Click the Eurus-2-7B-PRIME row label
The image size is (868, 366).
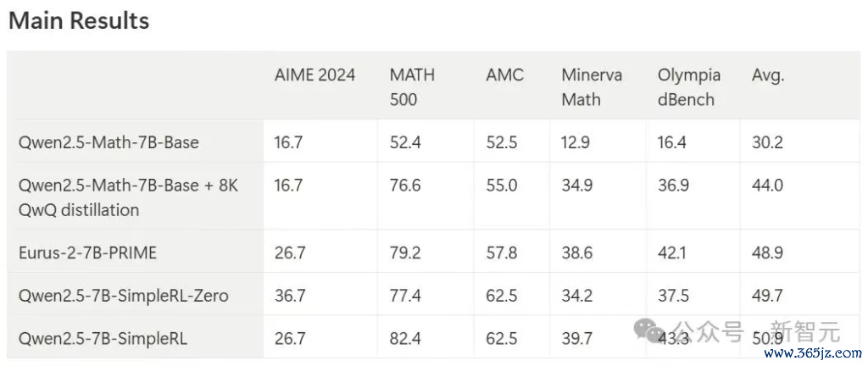[87, 252]
